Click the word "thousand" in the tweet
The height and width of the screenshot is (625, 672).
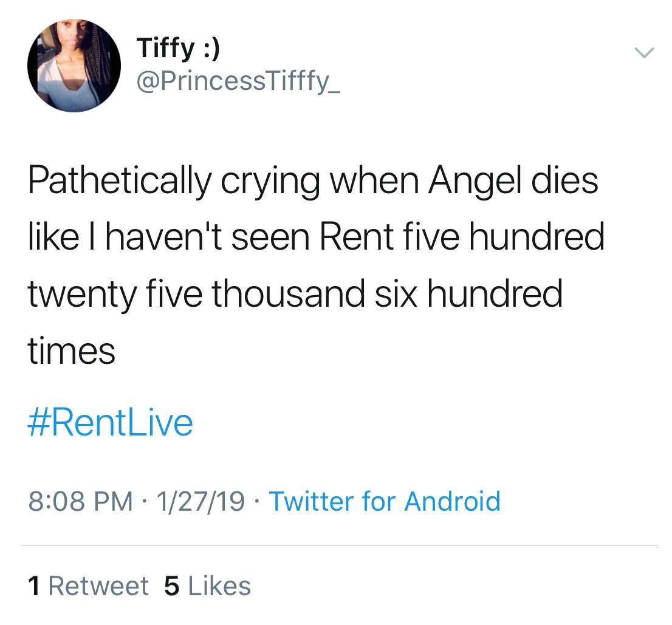288,293
